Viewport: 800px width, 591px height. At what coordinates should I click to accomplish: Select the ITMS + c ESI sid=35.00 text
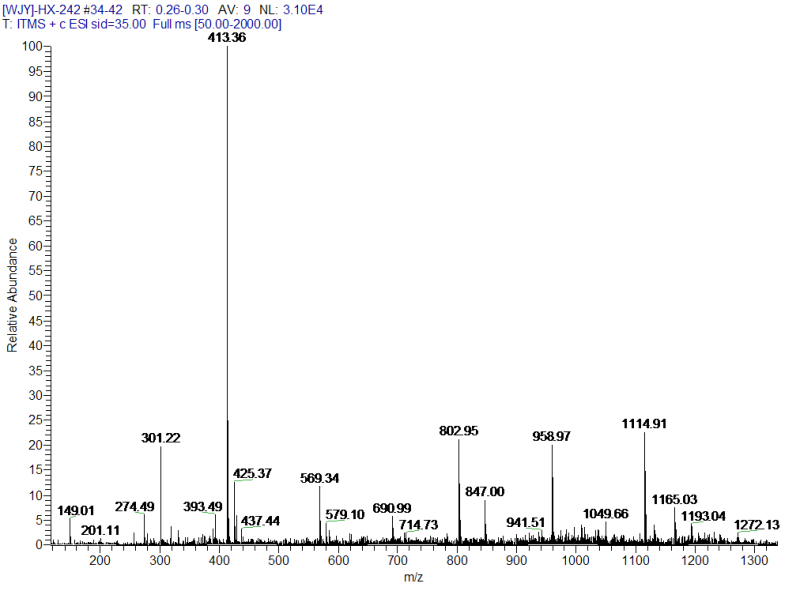coord(82,24)
